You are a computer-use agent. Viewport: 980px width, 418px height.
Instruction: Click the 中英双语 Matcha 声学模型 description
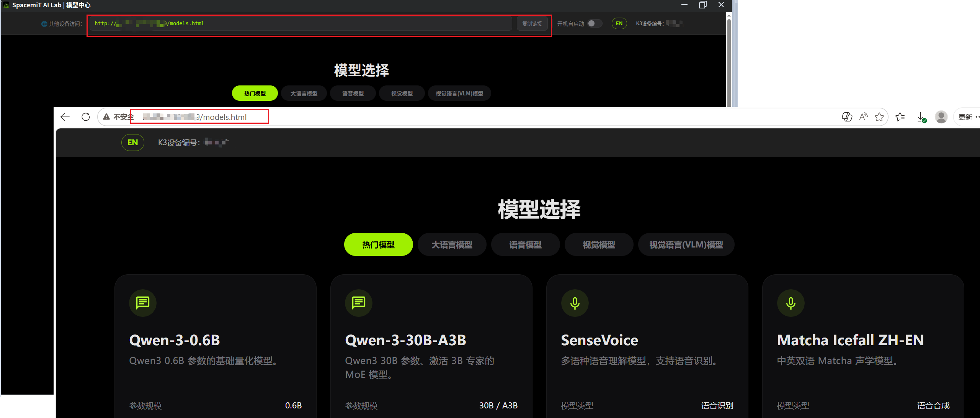click(837, 361)
